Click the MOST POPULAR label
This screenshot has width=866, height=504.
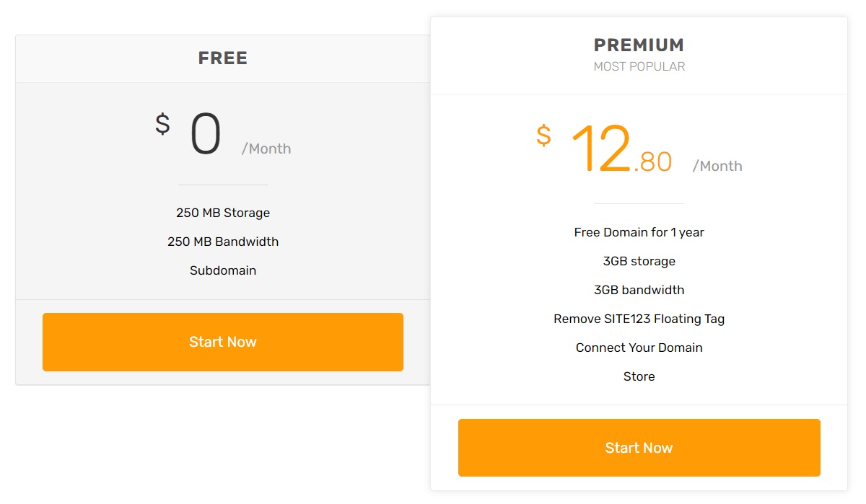pos(639,66)
